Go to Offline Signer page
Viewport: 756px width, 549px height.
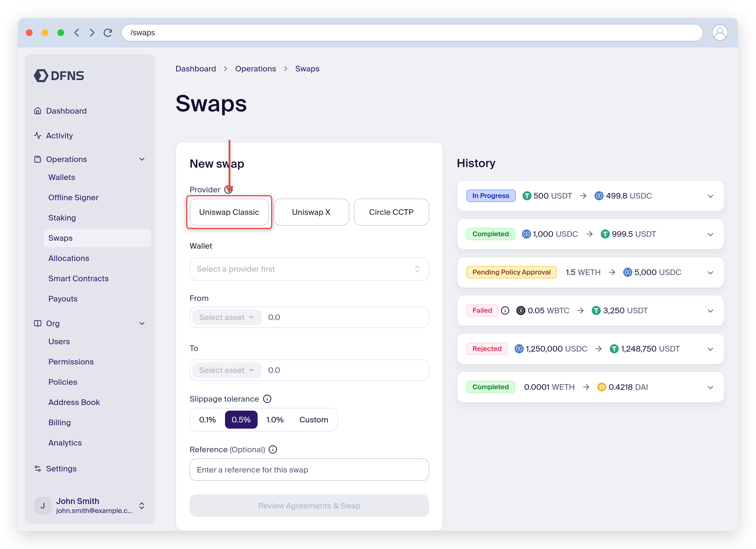[x=73, y=197]
